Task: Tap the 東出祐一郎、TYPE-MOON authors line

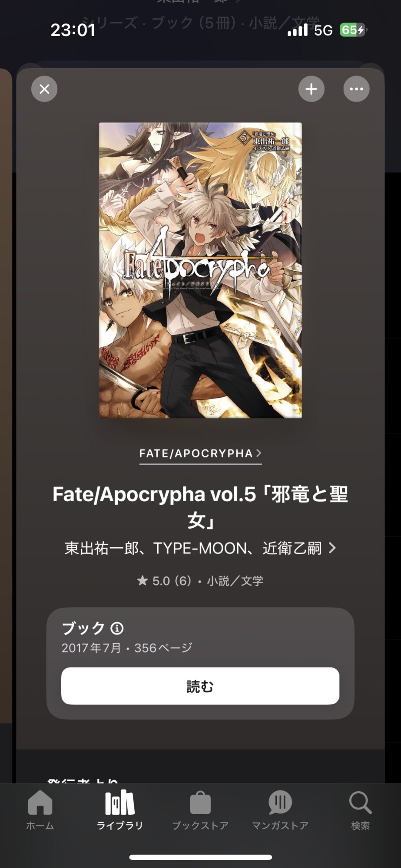Action: pyautogui.click(x=193, y=548)
